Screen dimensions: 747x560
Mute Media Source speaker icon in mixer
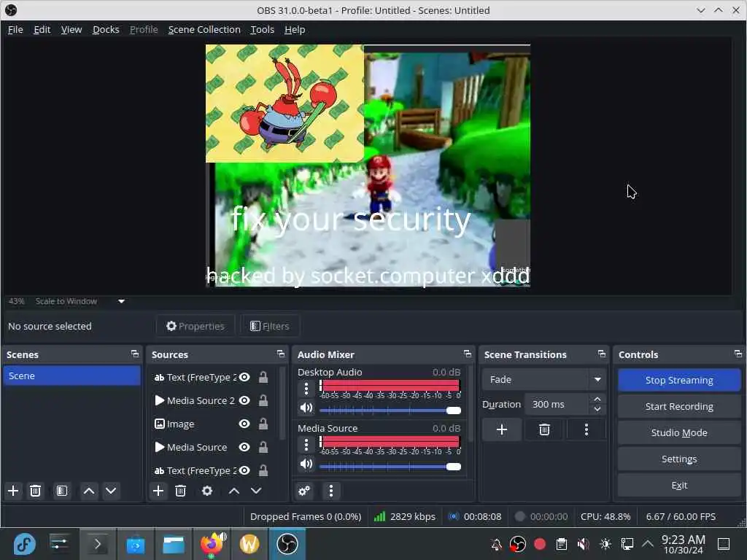click(306, 464)
